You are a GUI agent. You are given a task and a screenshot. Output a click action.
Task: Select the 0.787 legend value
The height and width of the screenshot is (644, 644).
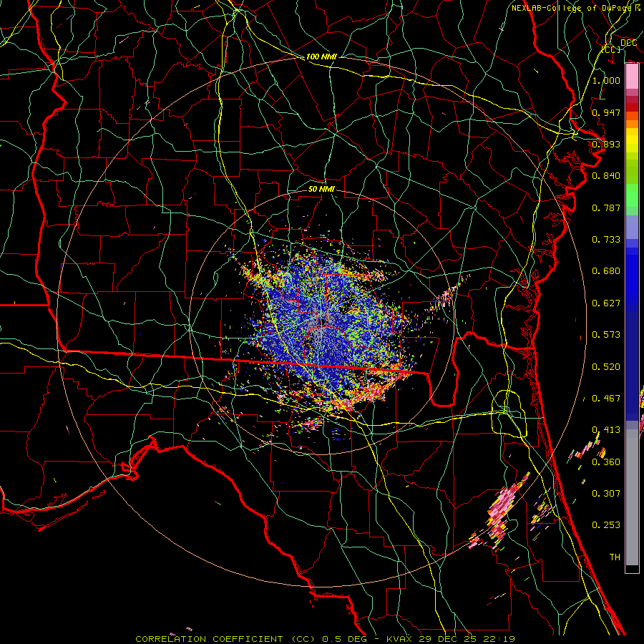606,208
